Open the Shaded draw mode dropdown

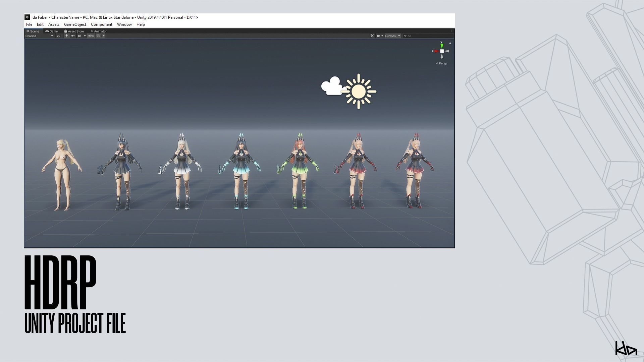(x=39, y=36)
